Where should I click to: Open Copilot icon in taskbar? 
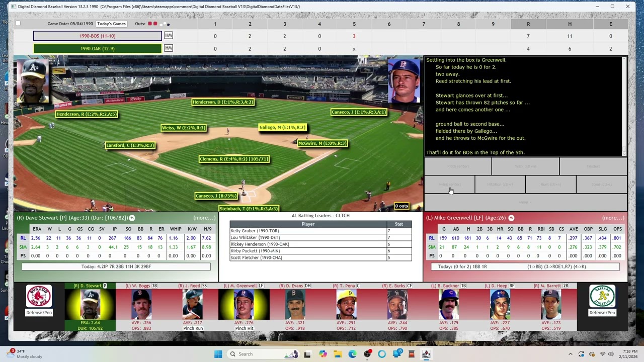(323, 354)
